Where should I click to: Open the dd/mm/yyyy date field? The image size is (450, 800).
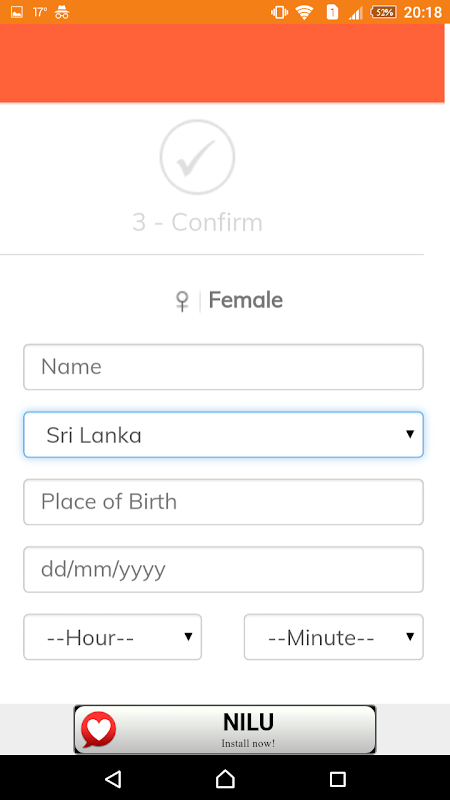pos(223,569)
